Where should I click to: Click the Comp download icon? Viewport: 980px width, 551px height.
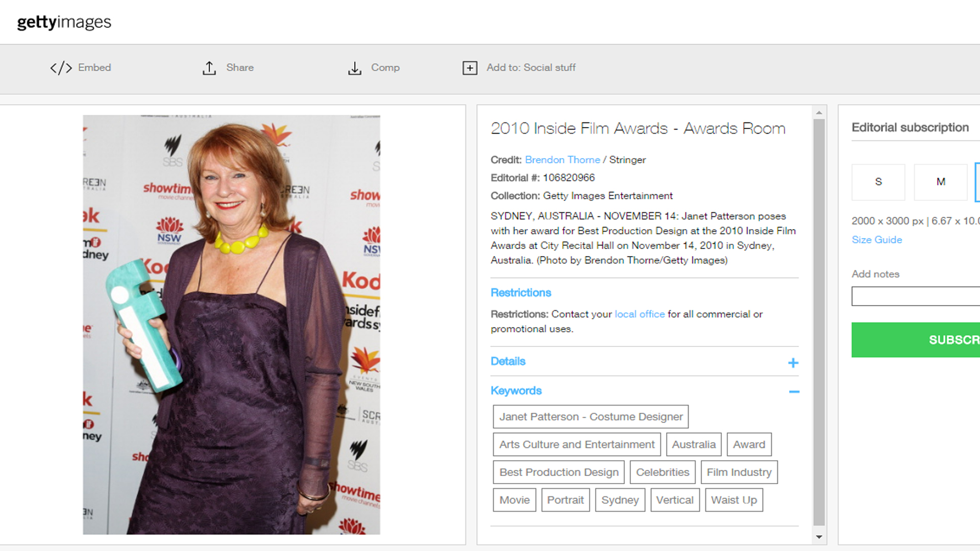click(x=355, y=68)
